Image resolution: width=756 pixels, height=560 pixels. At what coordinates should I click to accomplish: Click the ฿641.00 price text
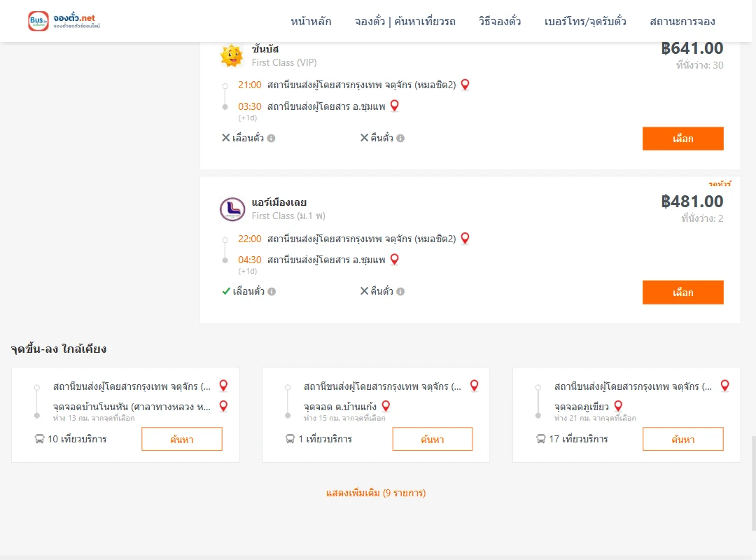[x=692, y=48]
